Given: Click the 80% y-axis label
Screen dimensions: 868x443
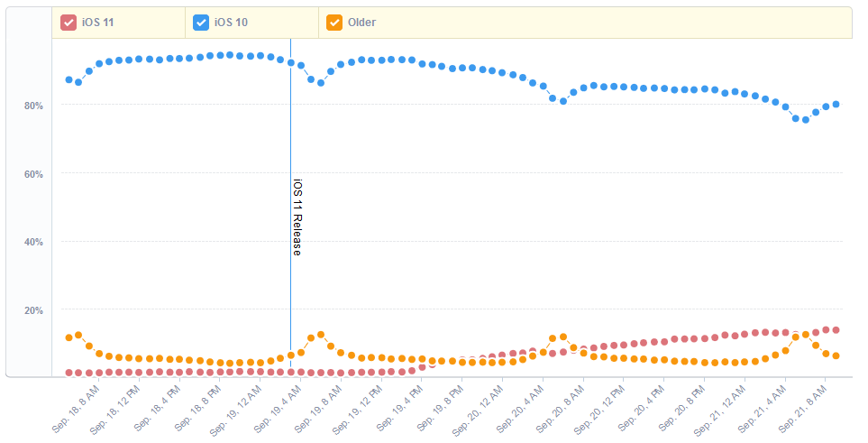Looking at the screenshot, I should (x=34, y=106).
